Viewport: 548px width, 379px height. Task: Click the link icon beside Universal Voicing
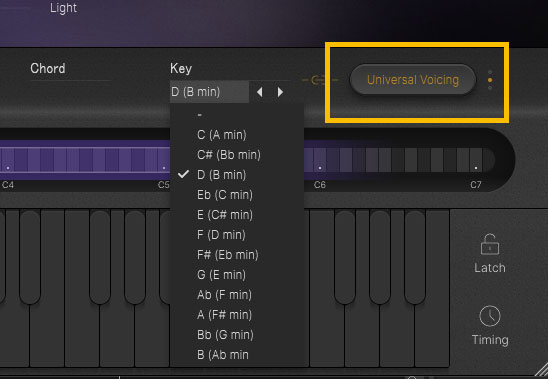(319, 80)
